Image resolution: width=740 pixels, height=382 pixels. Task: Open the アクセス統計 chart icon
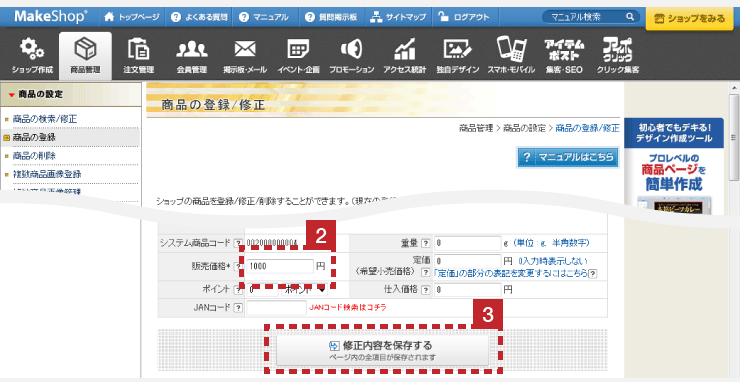click(404, 50)
